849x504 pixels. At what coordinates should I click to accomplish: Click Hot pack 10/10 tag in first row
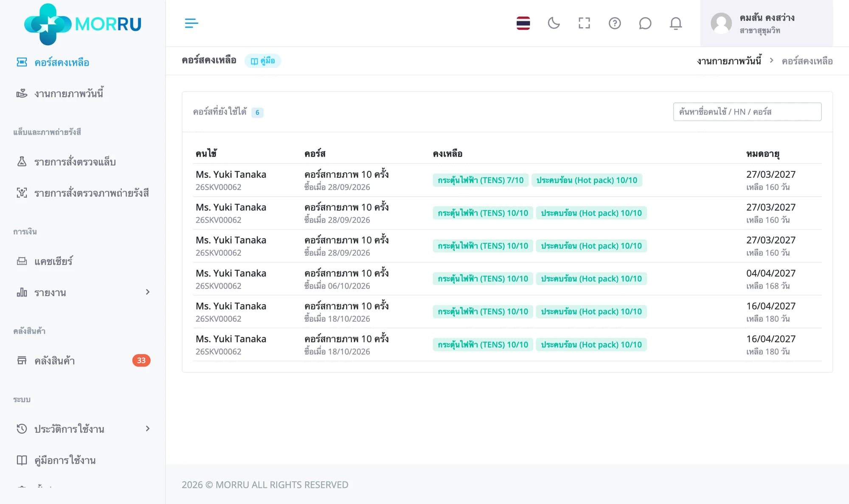(587, 180)
